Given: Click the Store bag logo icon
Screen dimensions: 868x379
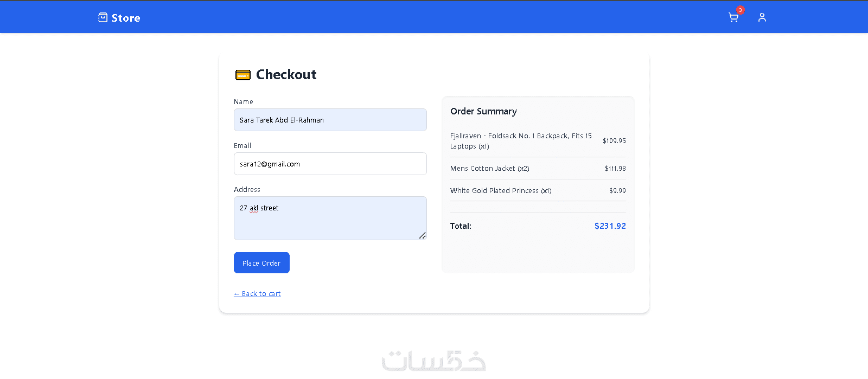Looking at the screenshot, I should (x=103, y=18).
